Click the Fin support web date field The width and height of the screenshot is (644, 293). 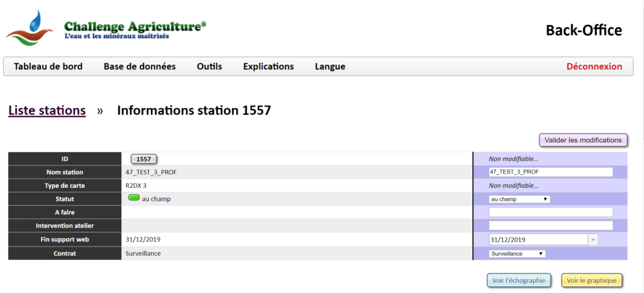click(x=538, y=240)
